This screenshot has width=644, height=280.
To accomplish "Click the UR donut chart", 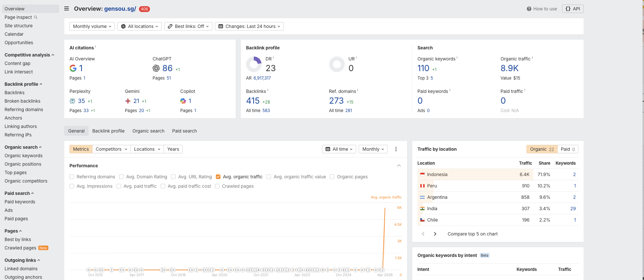I will click(337, 64).
